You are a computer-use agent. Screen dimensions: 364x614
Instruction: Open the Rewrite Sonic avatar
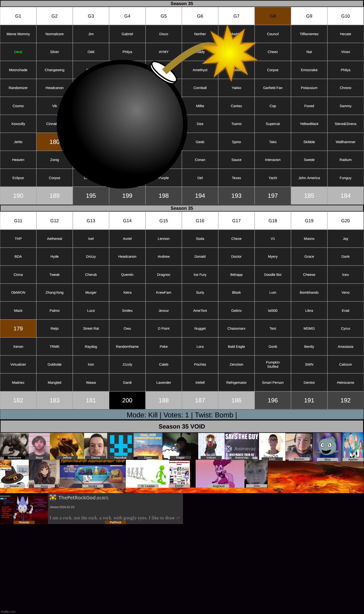[x=24, y=509]
